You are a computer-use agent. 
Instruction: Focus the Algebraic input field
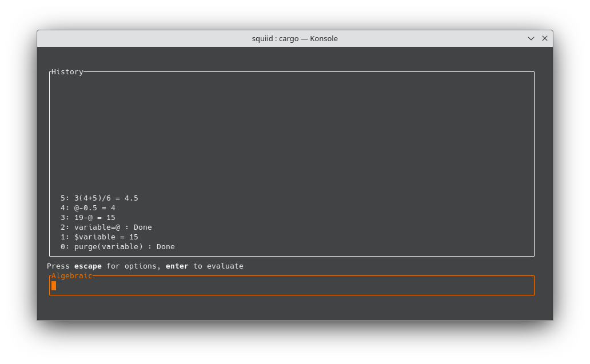point(292,286)
